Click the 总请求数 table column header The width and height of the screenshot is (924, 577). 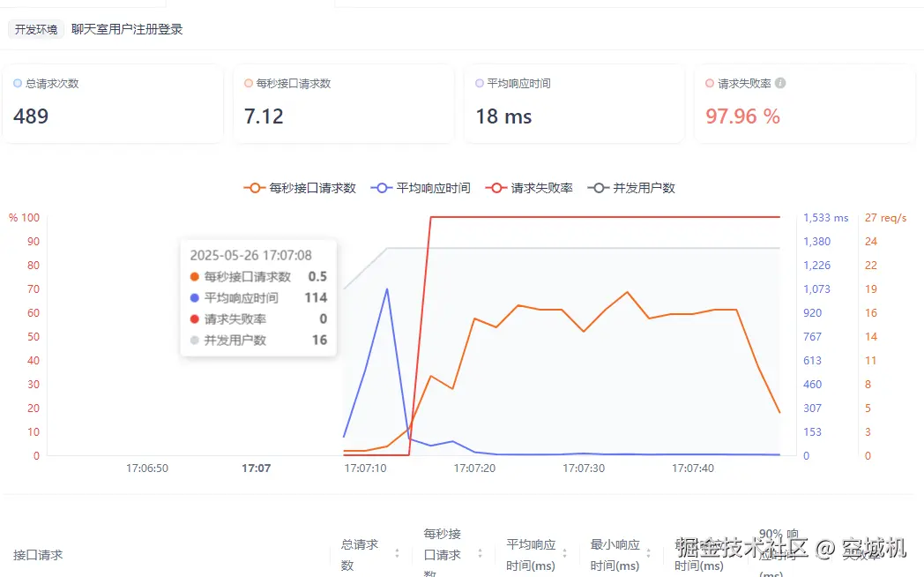(360, 555)
